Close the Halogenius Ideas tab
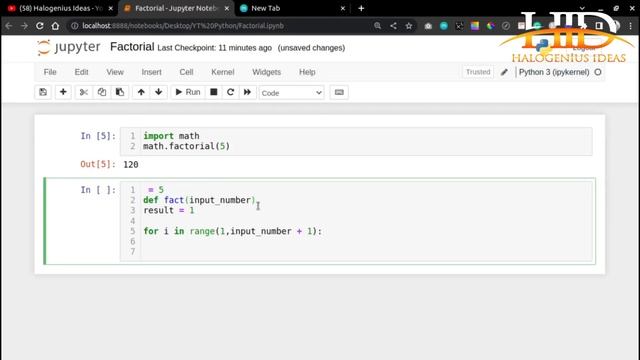The width and height of the screenshot is (640, 360). point(110,8)
